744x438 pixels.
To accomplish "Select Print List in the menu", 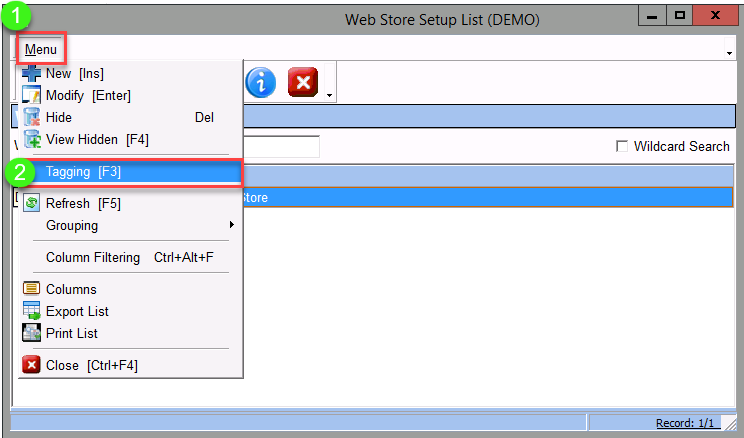I will coord(71,333).
